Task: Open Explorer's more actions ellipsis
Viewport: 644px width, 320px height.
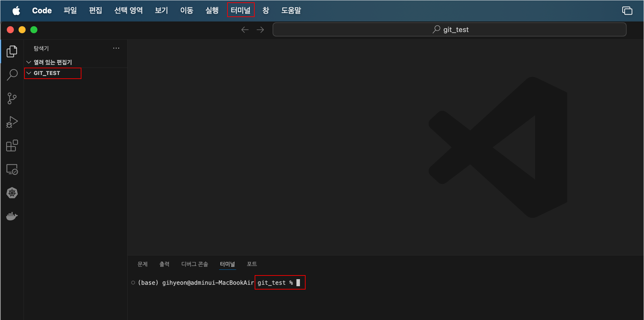Action: (x=116, y=48)
